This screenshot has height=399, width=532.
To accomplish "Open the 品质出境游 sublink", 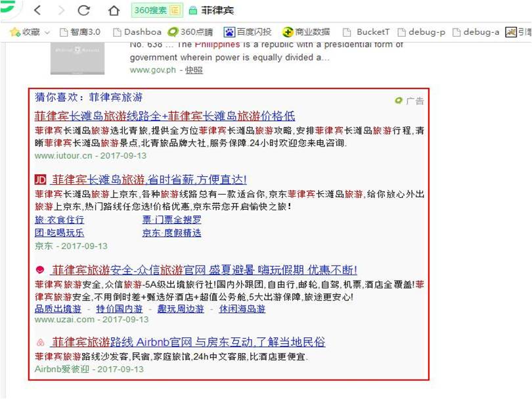I will tap(58, 309).
